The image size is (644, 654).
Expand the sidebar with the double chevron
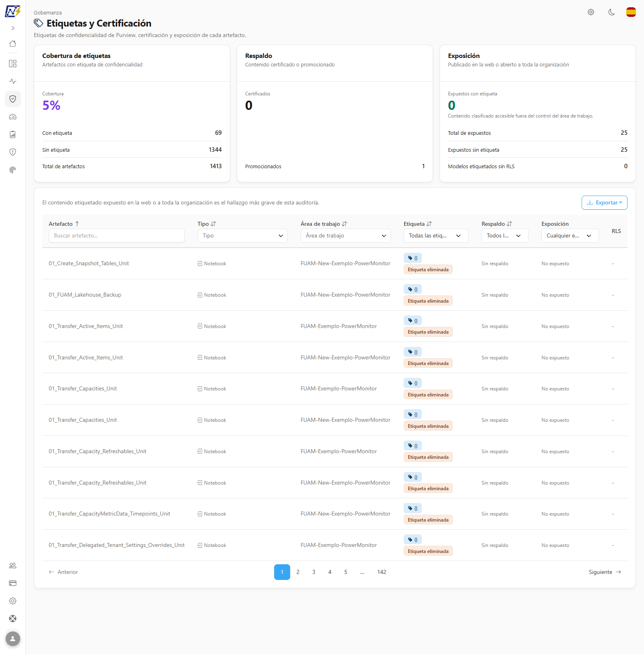coord(13,28)
